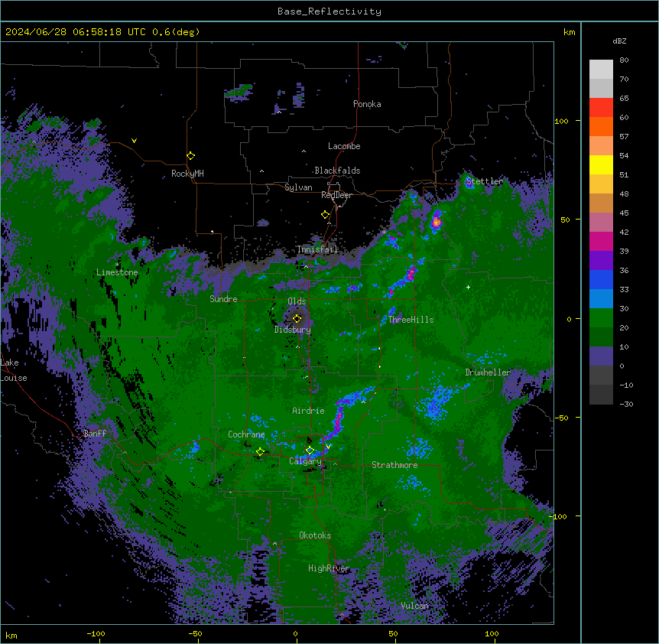Click the Blackfalds city label
659x644 pixels.
pyautogui.click(x=337, y=171)
